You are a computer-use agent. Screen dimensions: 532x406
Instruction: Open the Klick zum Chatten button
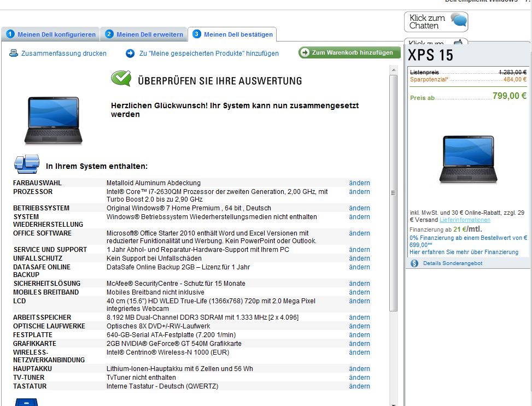[436, 22]
